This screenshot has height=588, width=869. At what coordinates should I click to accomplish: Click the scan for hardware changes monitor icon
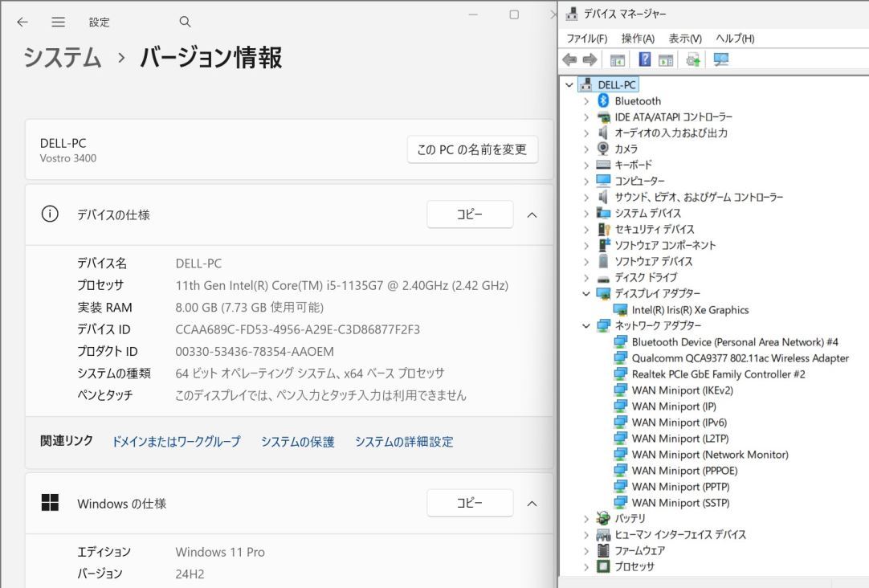pos(721,60)
